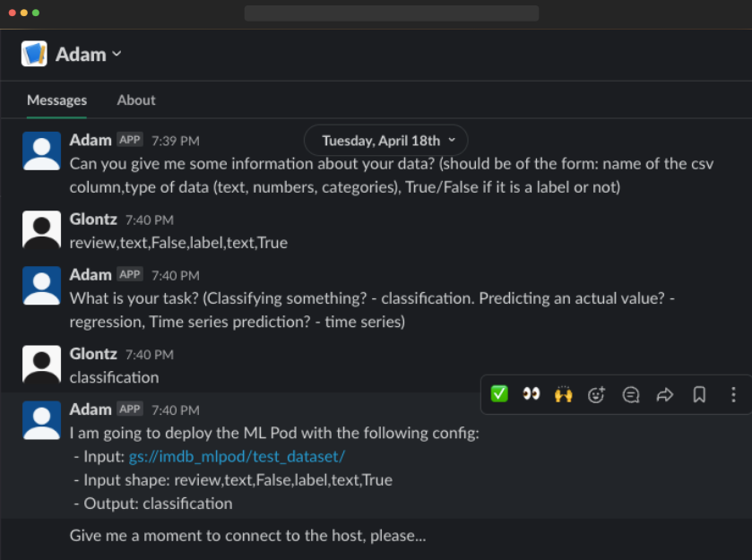The image size is (752, 560).
Task: React with the green checkmark emoji
Action: (499, 394)
